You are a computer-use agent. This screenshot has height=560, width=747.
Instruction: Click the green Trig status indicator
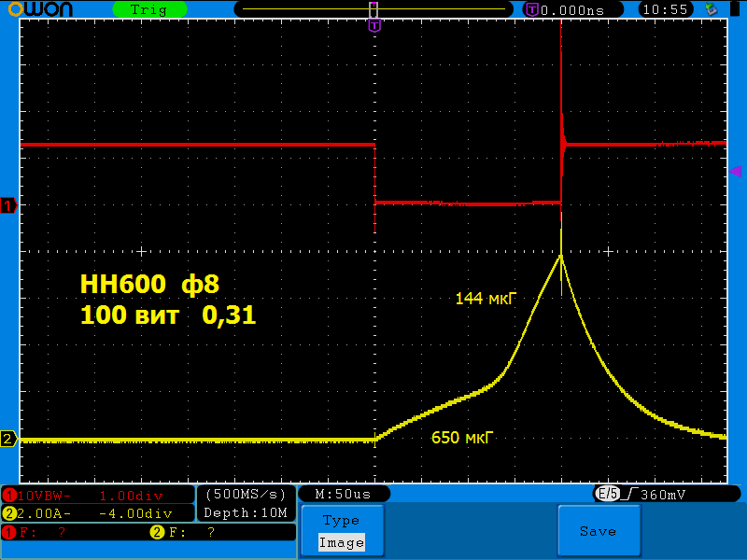point(149,9)
